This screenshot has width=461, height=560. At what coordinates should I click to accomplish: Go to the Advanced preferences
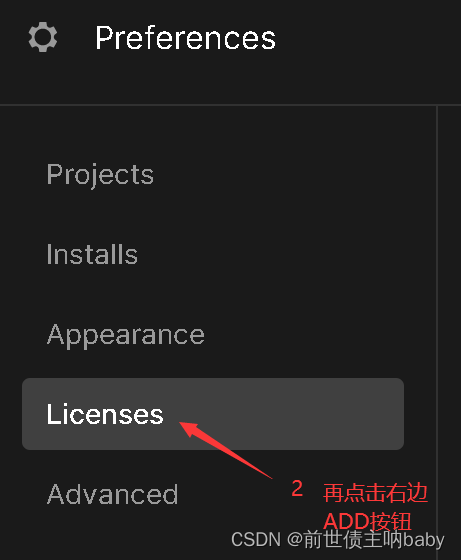tap(112, 494)
